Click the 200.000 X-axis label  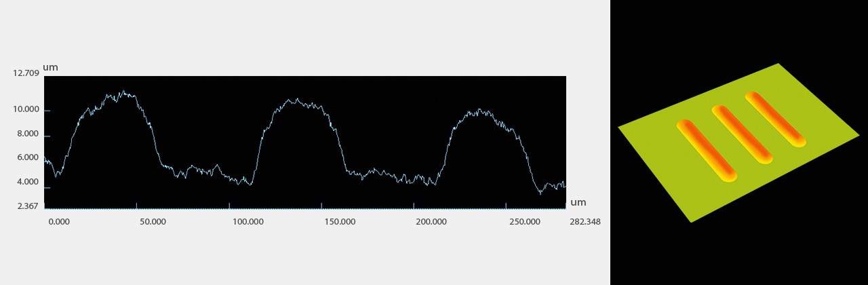click(x=431, y=221)
